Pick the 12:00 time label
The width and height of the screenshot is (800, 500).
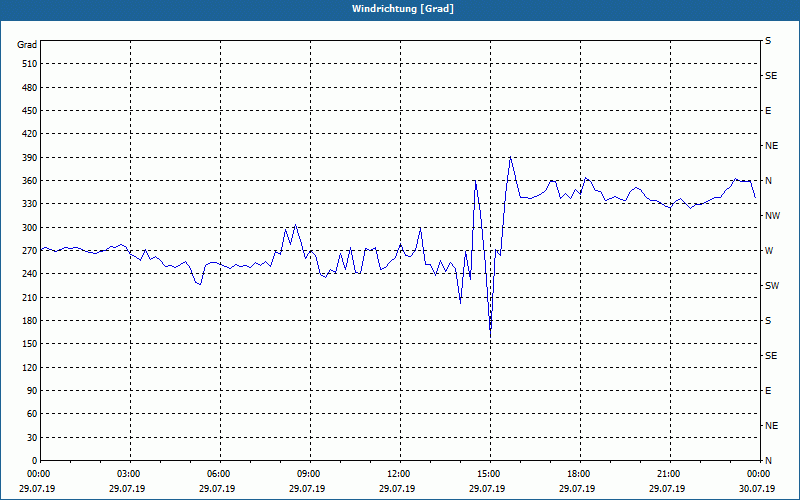[397, 474]
